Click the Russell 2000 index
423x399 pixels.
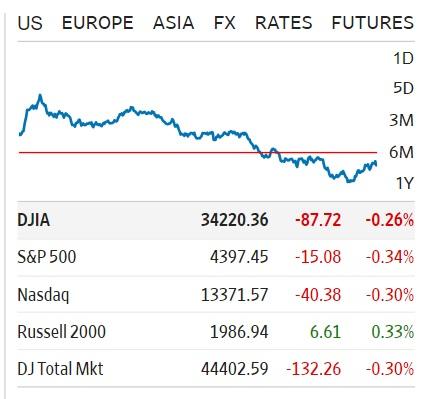pyautogui.click(x=62, y=332)
